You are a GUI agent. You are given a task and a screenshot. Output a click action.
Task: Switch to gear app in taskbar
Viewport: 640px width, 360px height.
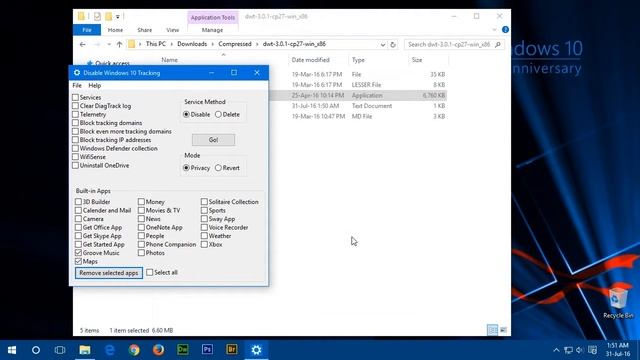click(256, 350)
